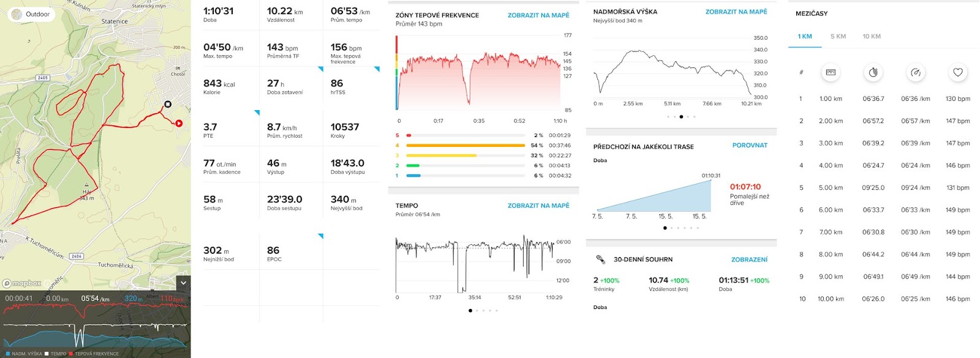The width and height of the screenshot is (980, 358).
Task: Click the active page dot under altitude chart
Action: pos(681,116)
